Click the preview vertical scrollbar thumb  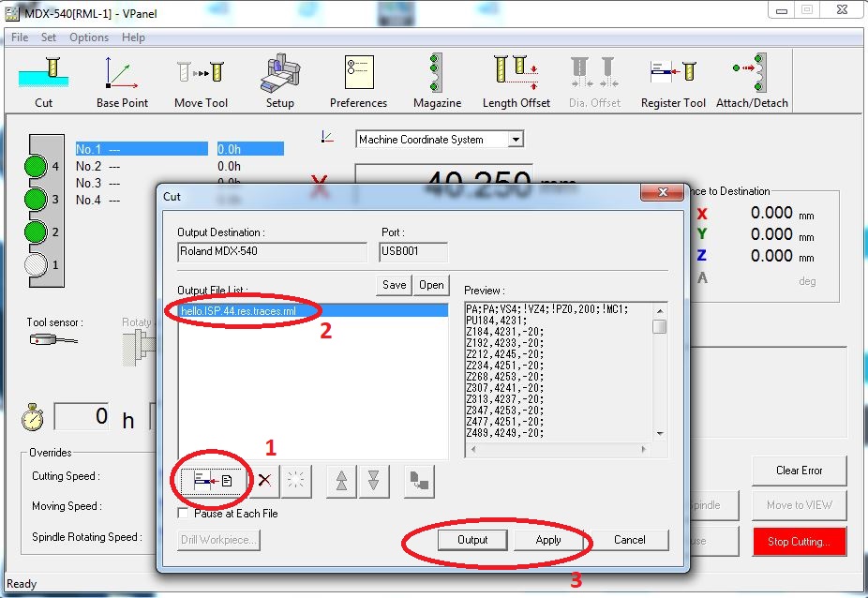(659, 327)
